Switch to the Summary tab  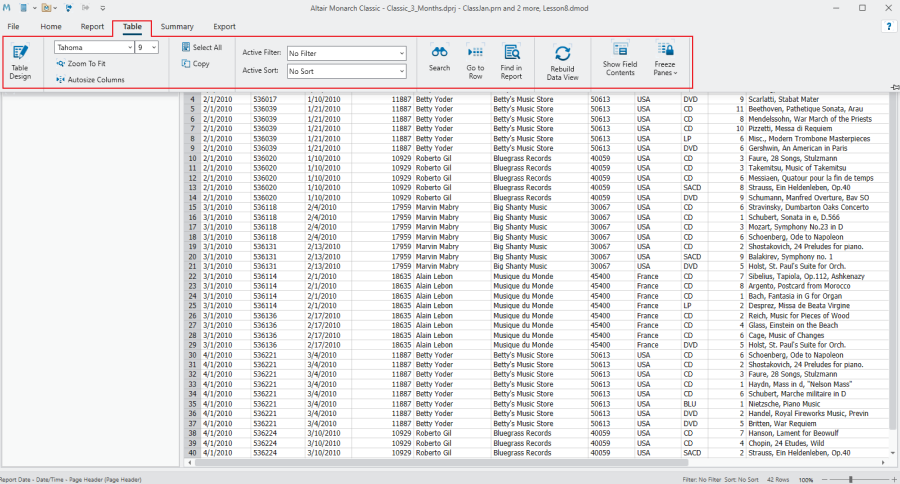click(177, 26)
